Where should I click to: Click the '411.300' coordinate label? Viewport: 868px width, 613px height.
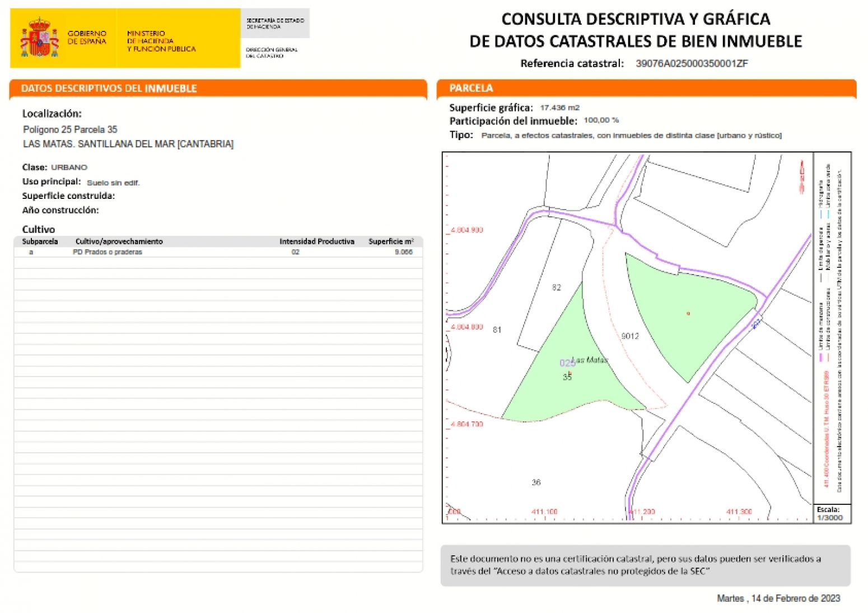pos(739,512)
